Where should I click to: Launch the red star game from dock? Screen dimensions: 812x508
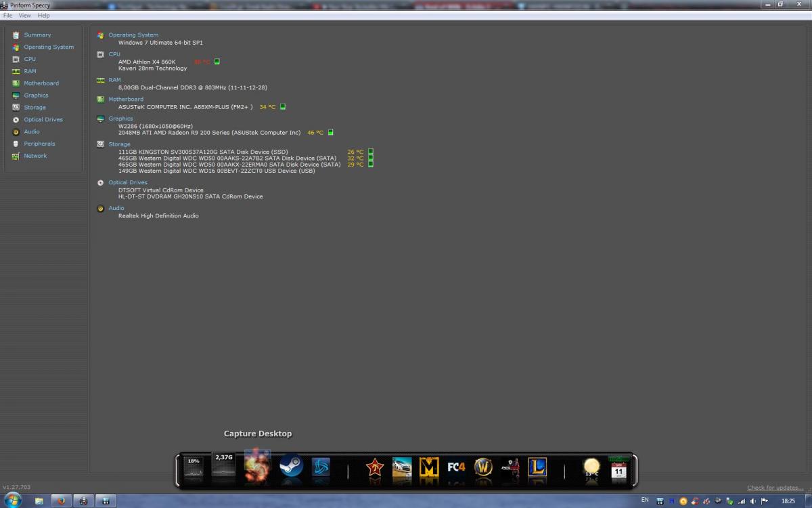(374, 468)
